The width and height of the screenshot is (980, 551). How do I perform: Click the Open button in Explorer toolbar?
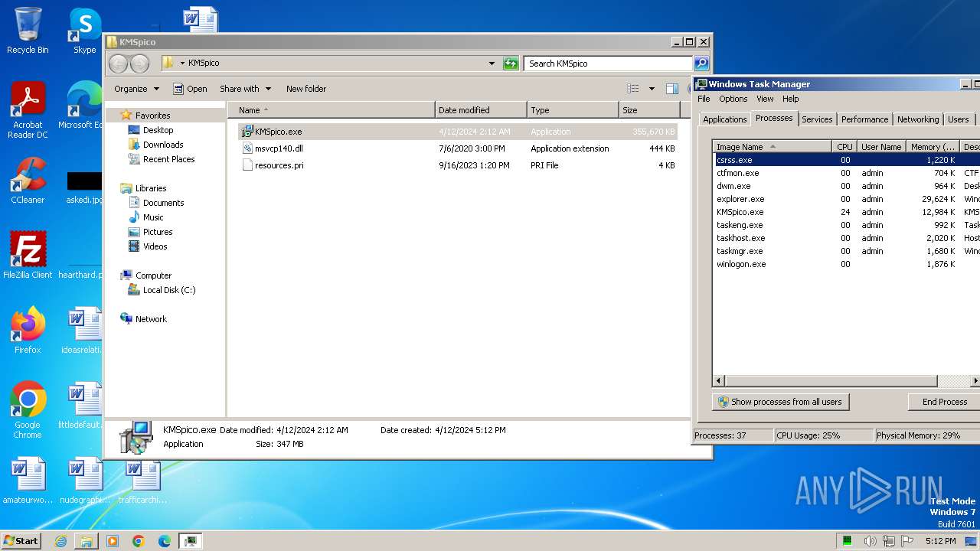tap(190, 89)
